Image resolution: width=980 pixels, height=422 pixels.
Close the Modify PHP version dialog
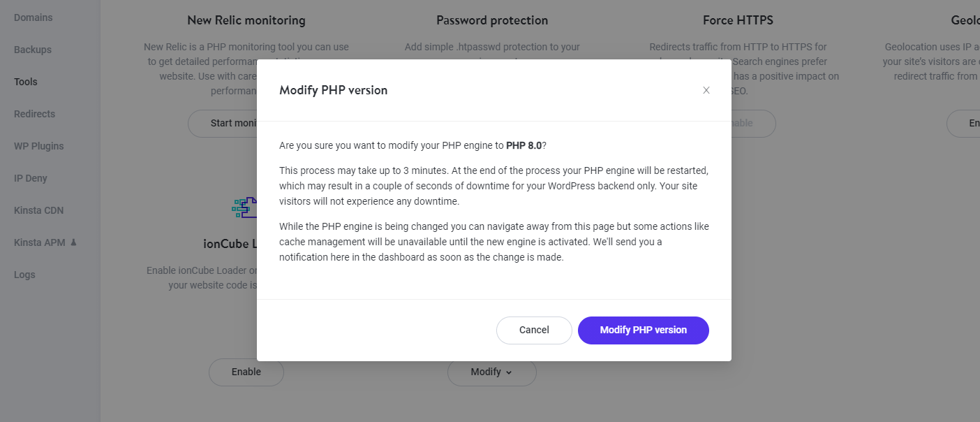click(706, 89)
